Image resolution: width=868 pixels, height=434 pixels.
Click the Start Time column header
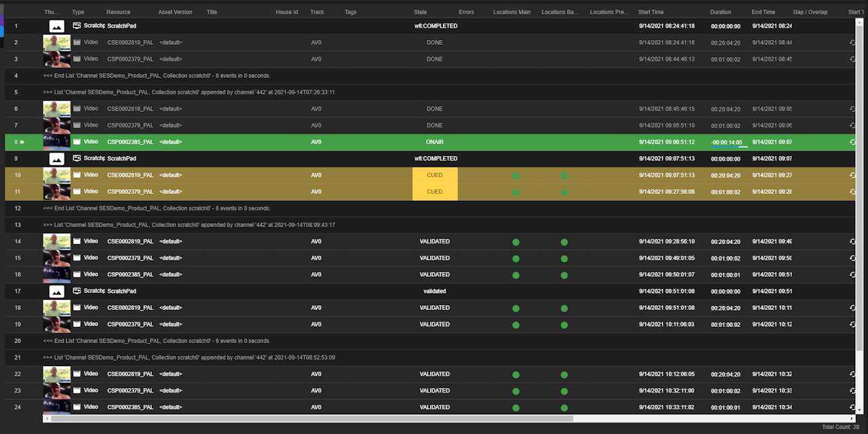[651, 12]
